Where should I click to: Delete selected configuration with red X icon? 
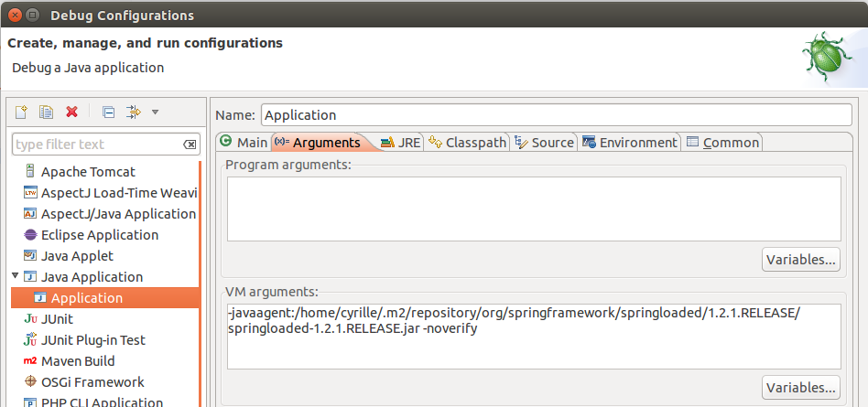[71, 112]
